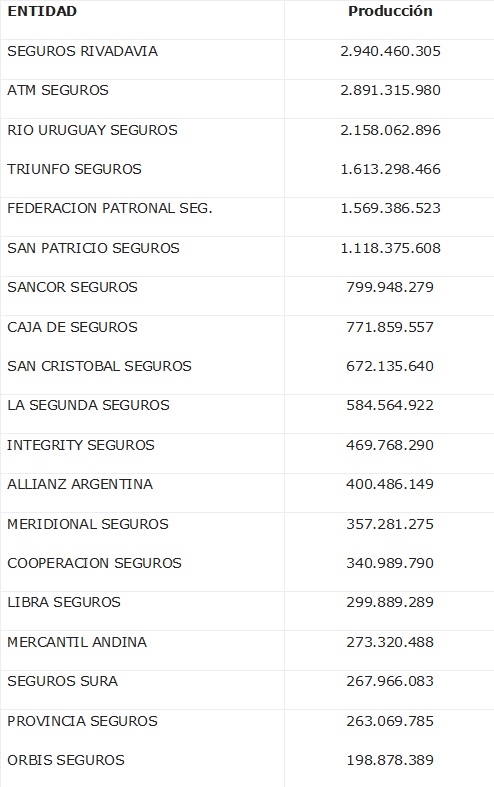Click the LIBRA SEGUROS entry
494x787 pixels.
coord(64,602)
